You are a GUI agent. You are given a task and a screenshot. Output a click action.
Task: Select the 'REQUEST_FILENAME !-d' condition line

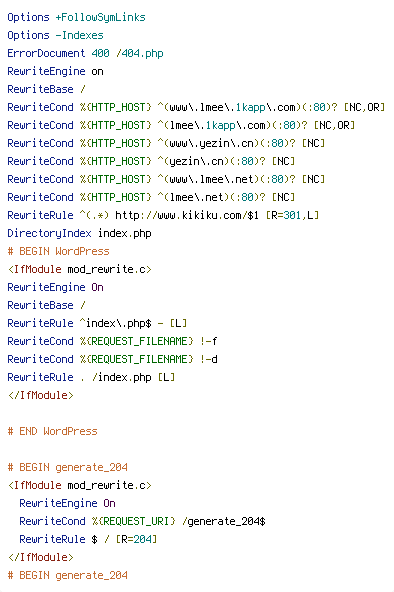112,359
